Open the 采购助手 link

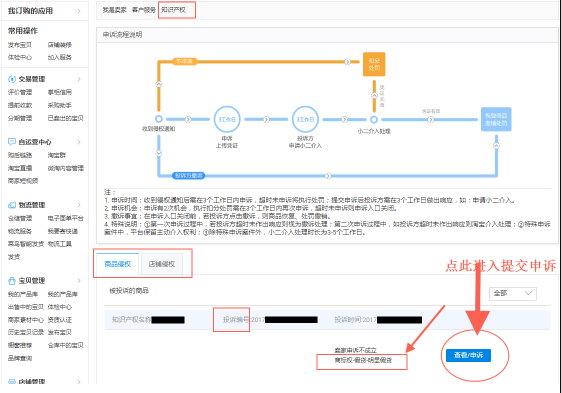pyautogui.click(x=60, y=105)
